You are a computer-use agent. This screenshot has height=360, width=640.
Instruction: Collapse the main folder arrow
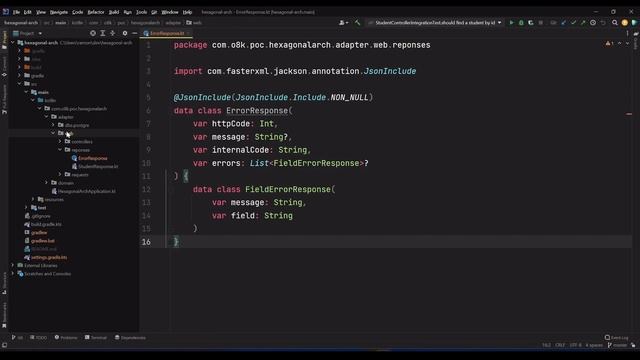pos(27,92)
